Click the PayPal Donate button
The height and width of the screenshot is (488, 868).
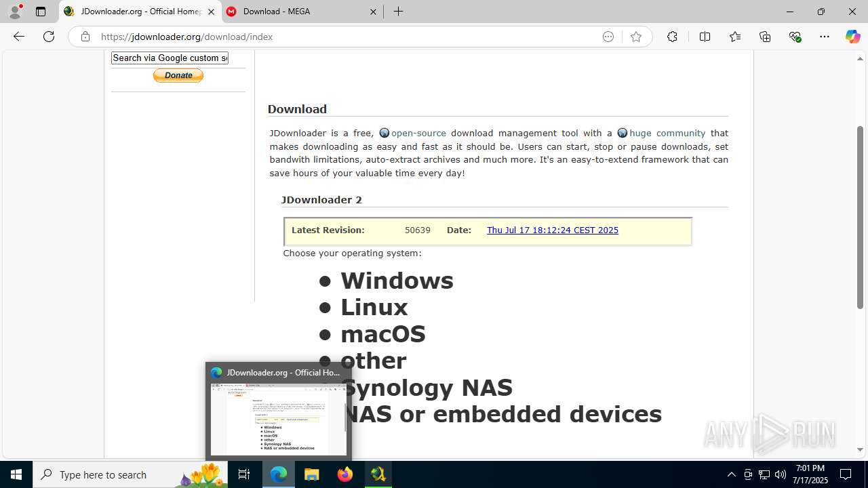click(x=178, y=75)
